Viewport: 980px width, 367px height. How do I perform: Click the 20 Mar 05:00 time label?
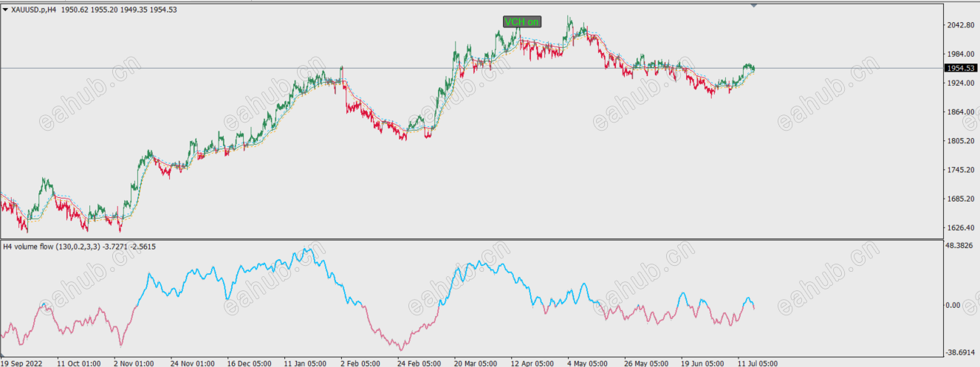coord(476,363)
